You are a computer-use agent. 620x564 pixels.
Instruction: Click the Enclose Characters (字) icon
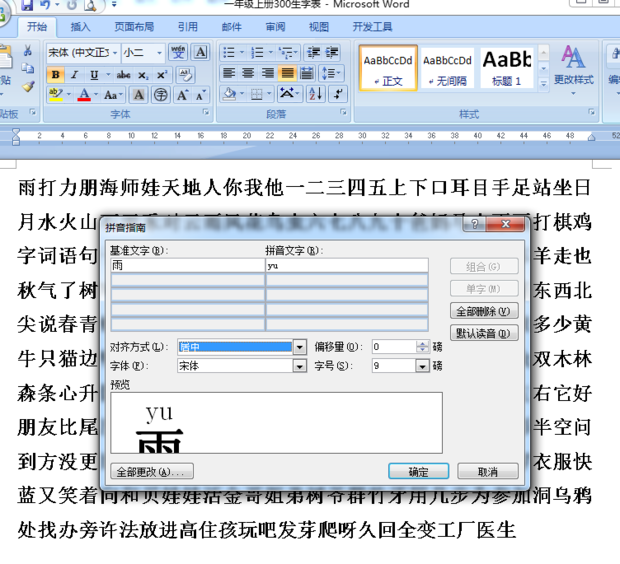point(161,95)
